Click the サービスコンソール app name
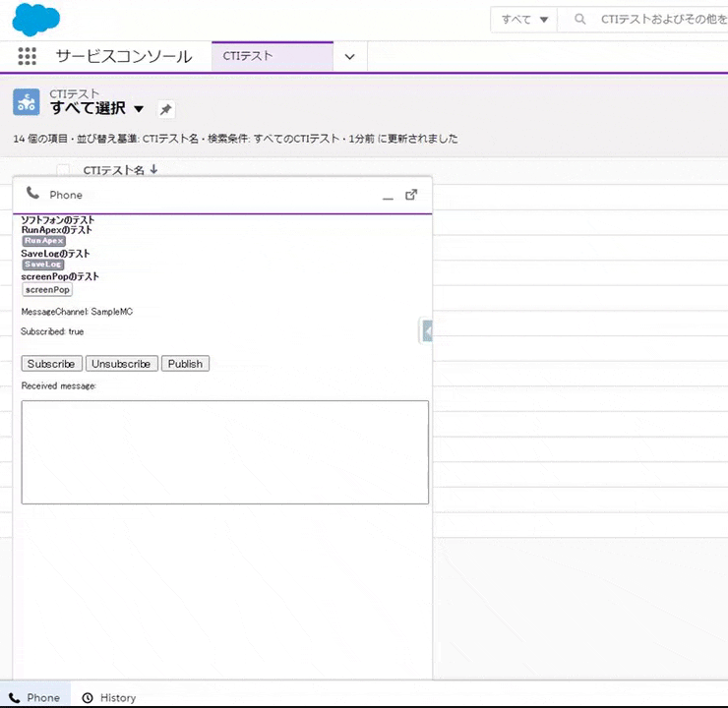This screenshot has height=708, width=728. (124, 57)
